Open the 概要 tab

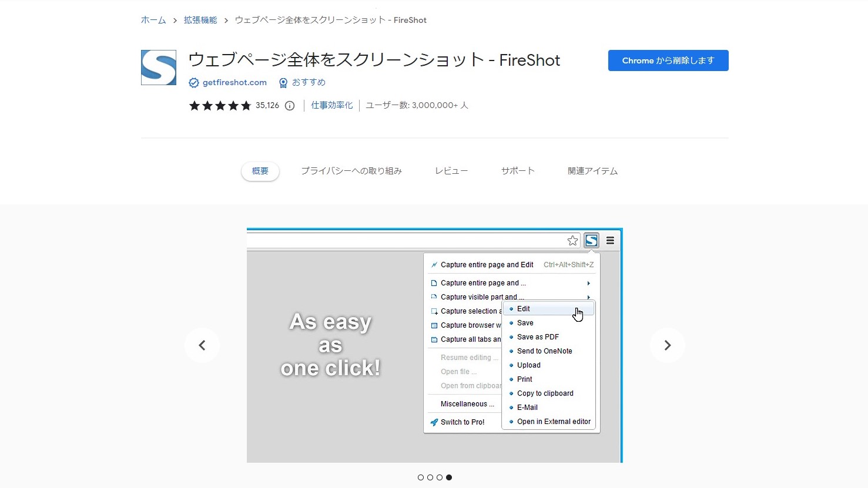pyautogui.click(x=260, y=171)
